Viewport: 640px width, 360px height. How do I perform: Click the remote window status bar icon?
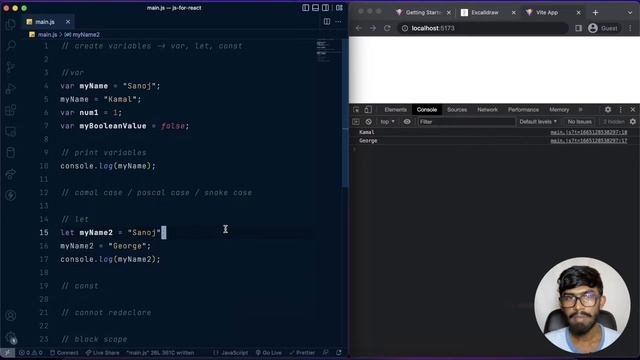point(7,353)
